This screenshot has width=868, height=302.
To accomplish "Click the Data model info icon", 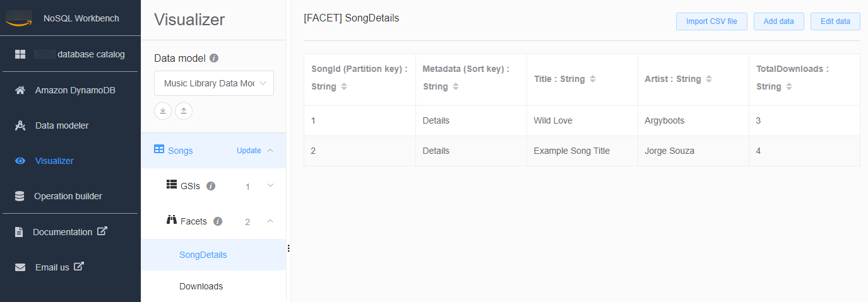I will click(x=214, y=58).
